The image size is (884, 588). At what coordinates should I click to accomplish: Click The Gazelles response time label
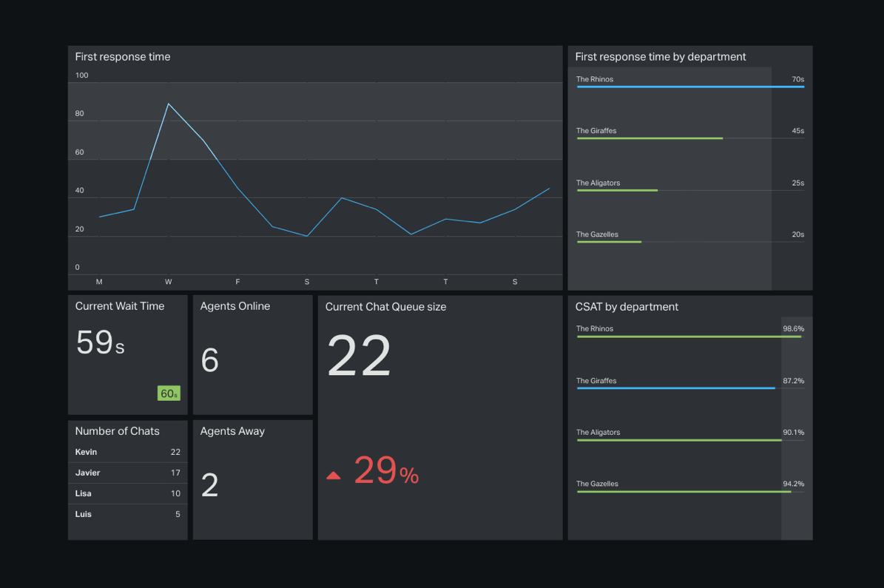(597, 234)
